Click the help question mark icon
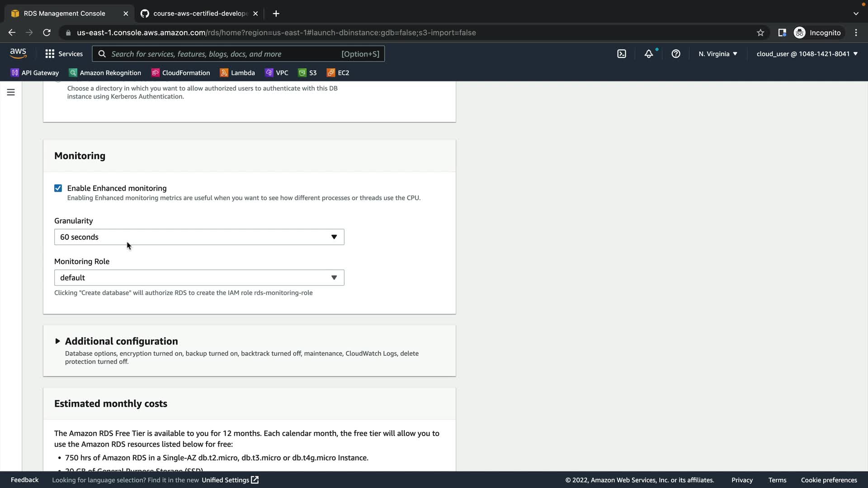868x488 pixels. point(676,54)
